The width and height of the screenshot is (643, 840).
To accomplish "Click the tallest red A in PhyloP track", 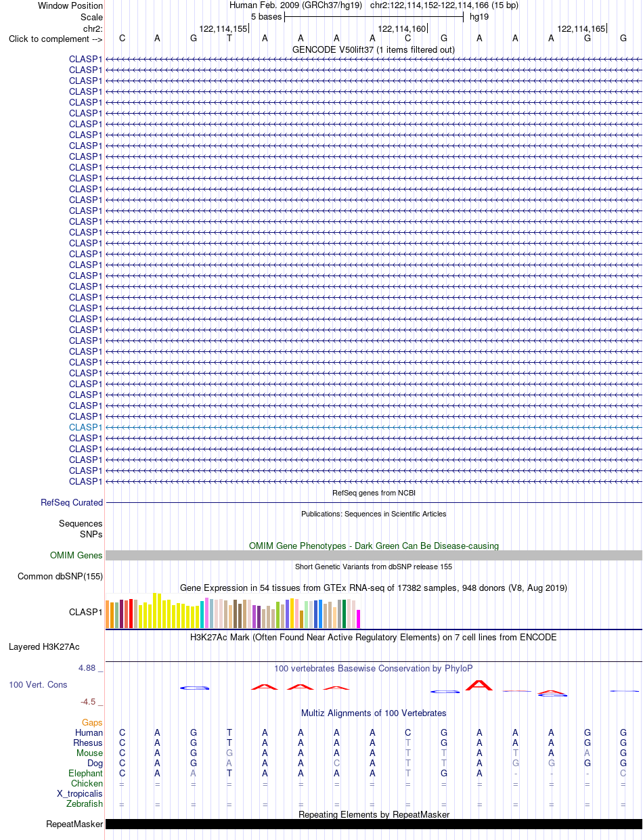I will pyautogui.click(x=480, y=685).
